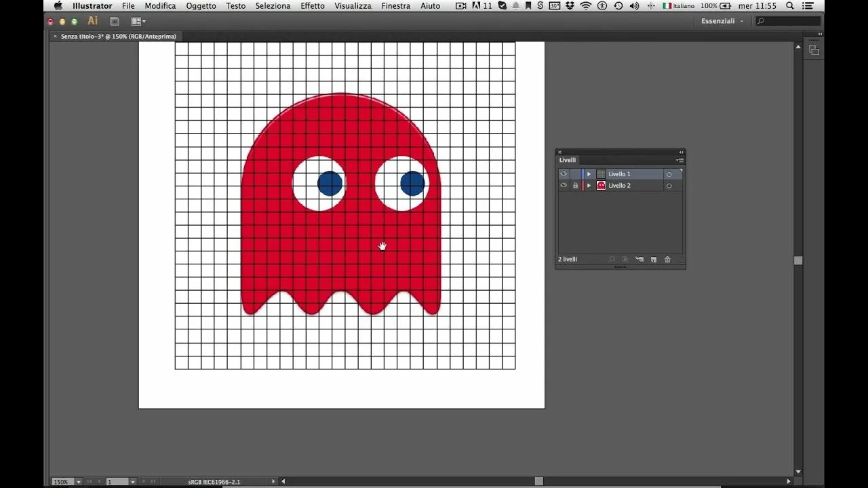Click the target circle for Livello 2
Screen dimensions: 868x488
669,186
